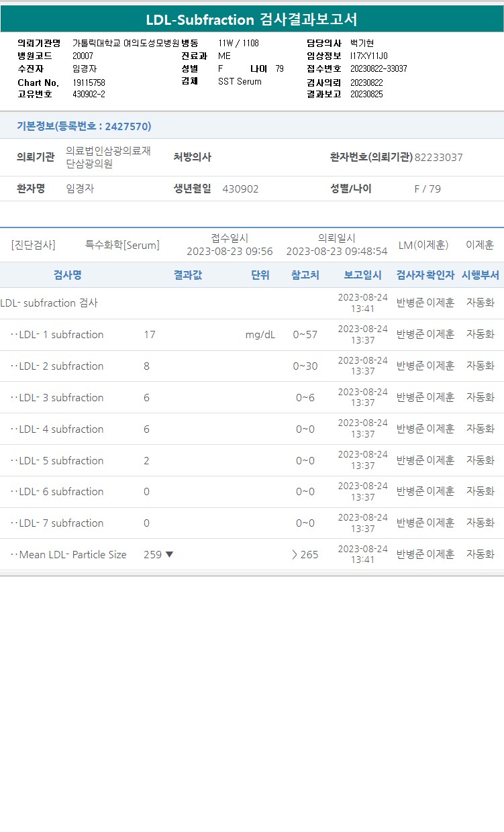Viewport: 504px width, 832px height.
Task: Click the LM(이제훈) text
Action: pos(423,245)
